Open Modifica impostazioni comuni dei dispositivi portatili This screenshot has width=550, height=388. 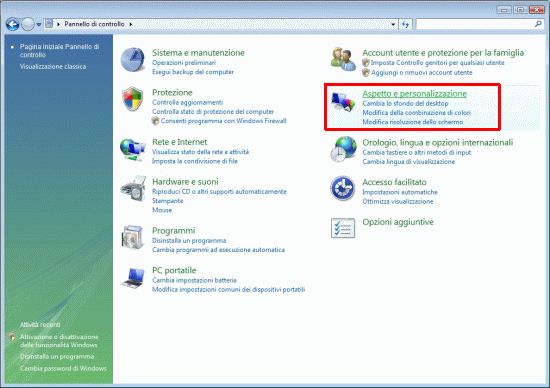point(228,289)
